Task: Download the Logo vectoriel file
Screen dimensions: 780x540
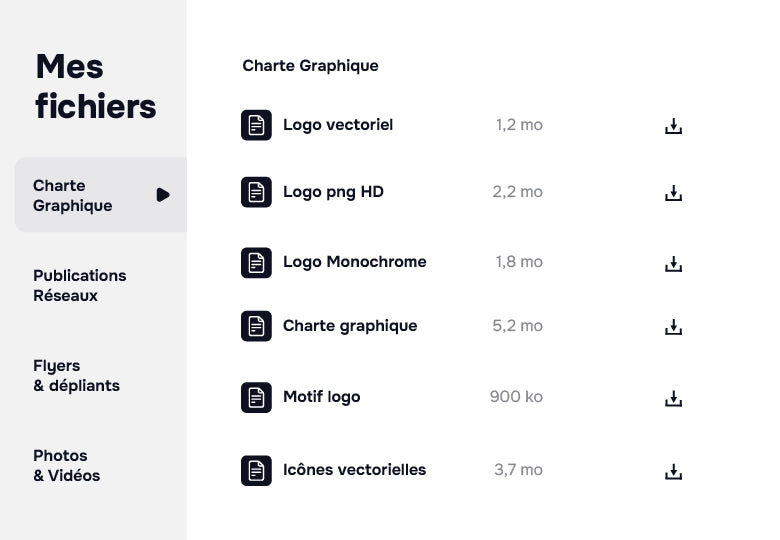Action: (674, 126)
